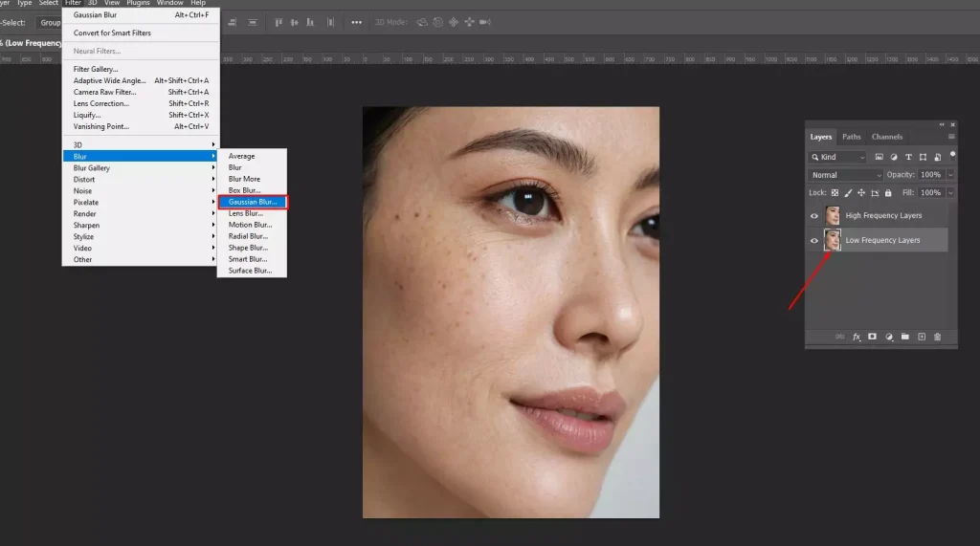Open the Normal blend mode dropdown

(x=846, y=175)
